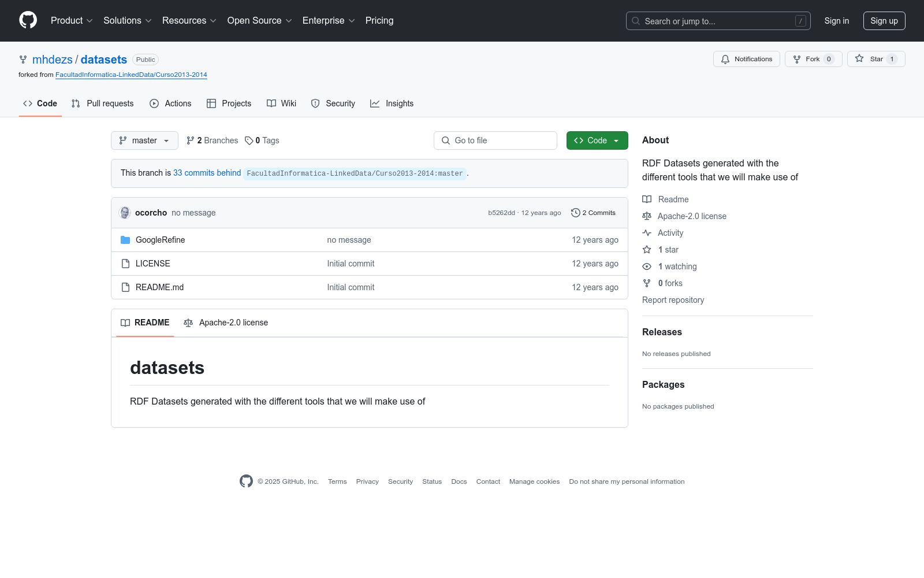Open the mhdezs user profile
This screenshot has width=924, height=578.
coord(53,60)
